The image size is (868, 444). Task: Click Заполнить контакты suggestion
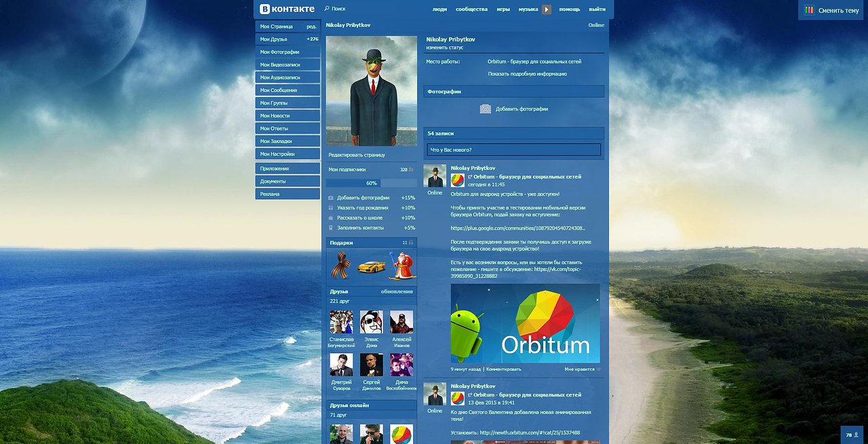click(x=372, y=228)
